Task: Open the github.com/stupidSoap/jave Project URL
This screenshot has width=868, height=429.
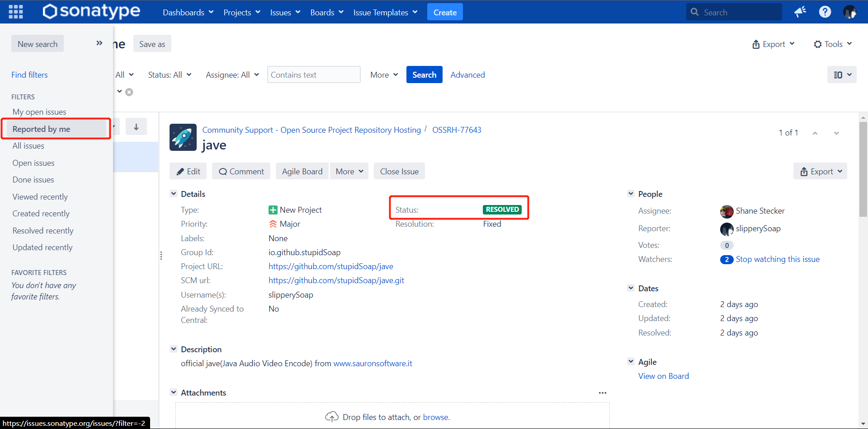Action: (331, 266)
